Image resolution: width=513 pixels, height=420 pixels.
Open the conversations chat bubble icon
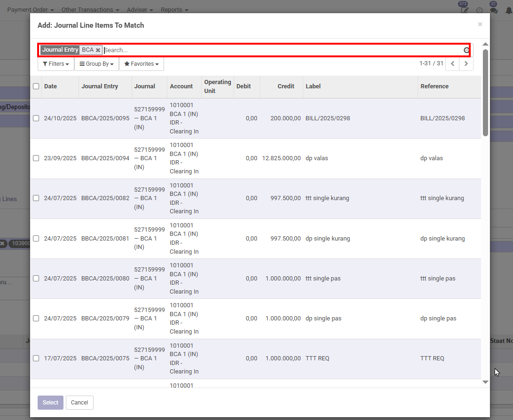(493, 10)
